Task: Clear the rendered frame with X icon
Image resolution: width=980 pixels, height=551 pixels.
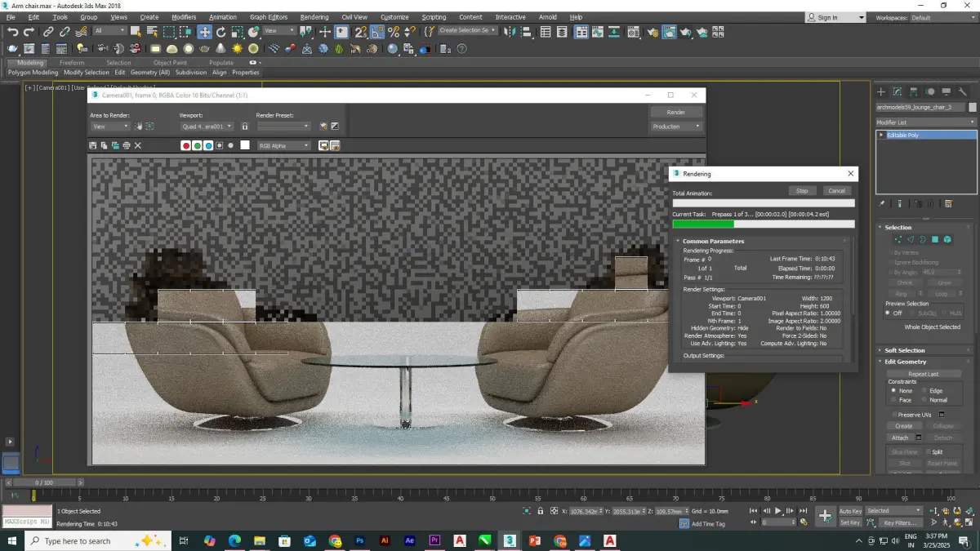Action: 138,145
